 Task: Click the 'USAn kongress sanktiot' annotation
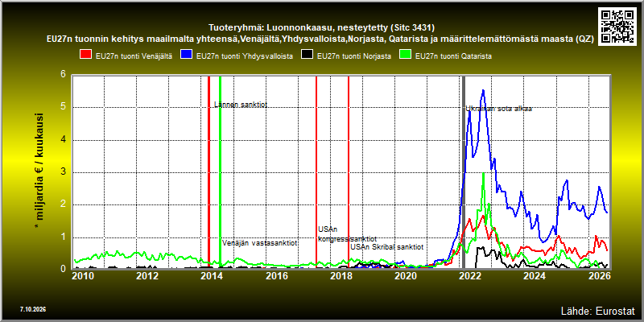point(348,234)
